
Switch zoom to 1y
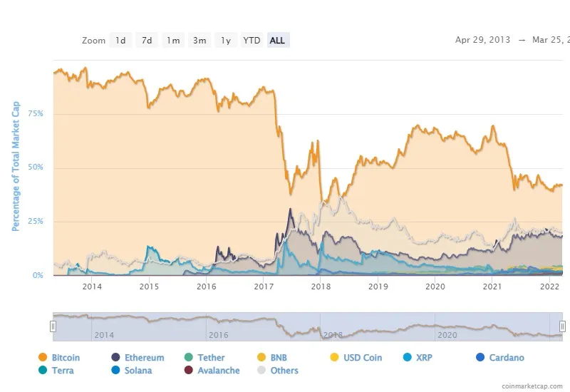click(x=226, y=41)
